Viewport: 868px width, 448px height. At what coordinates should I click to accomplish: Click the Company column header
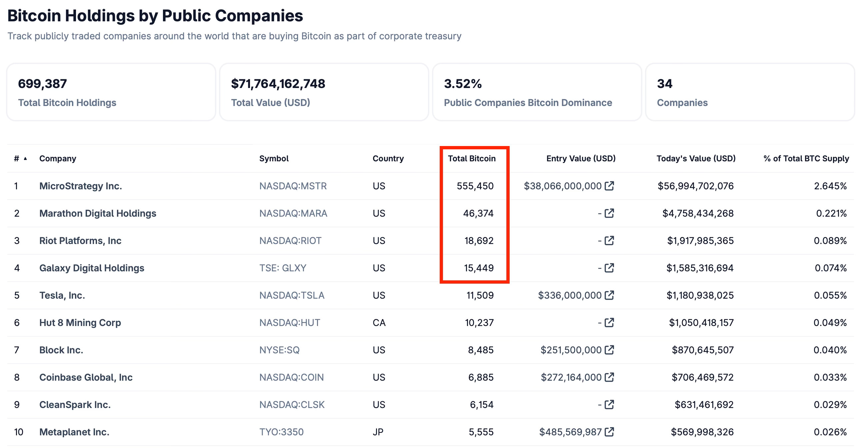58,158
